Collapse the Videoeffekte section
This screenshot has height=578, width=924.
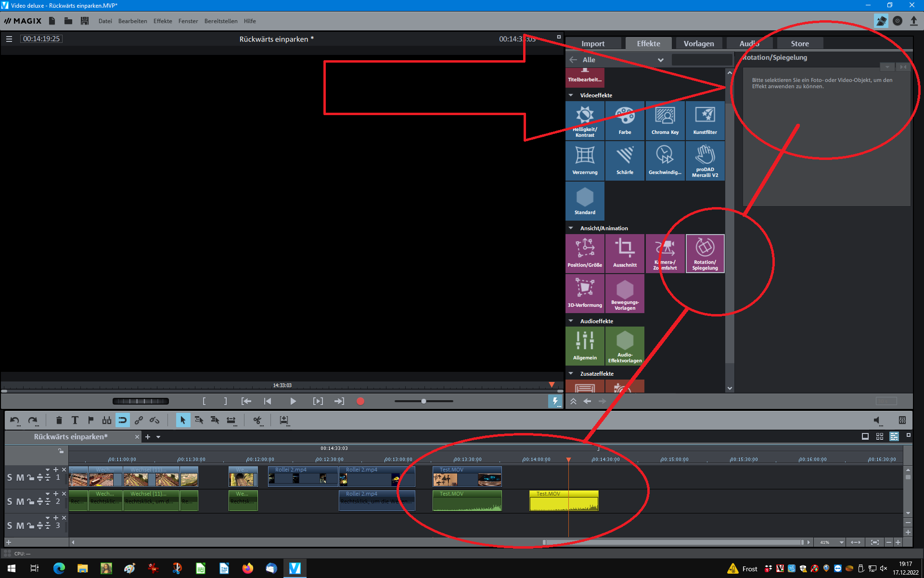571,95
